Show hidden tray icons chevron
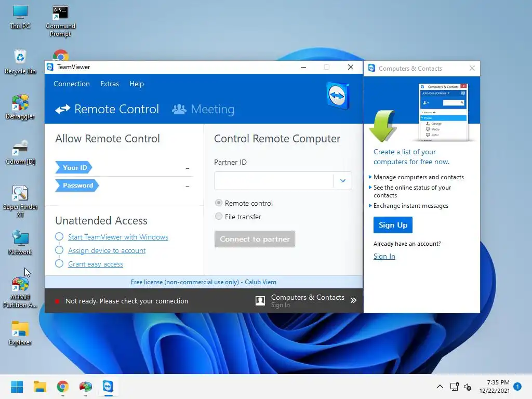532x399 pixels. click(440, 387)
